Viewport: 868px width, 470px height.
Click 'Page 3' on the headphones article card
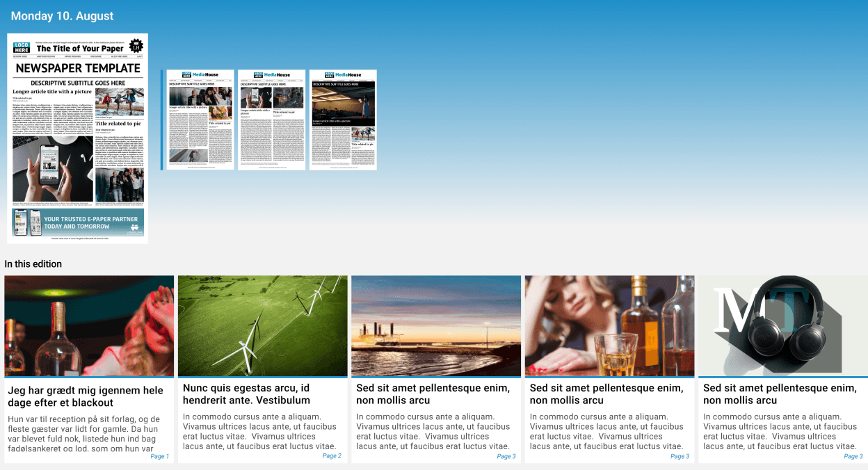[x=853, y=456]
